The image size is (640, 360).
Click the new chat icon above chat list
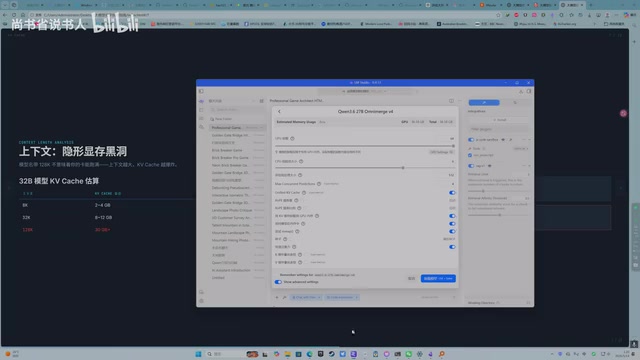tap(261, 101)
